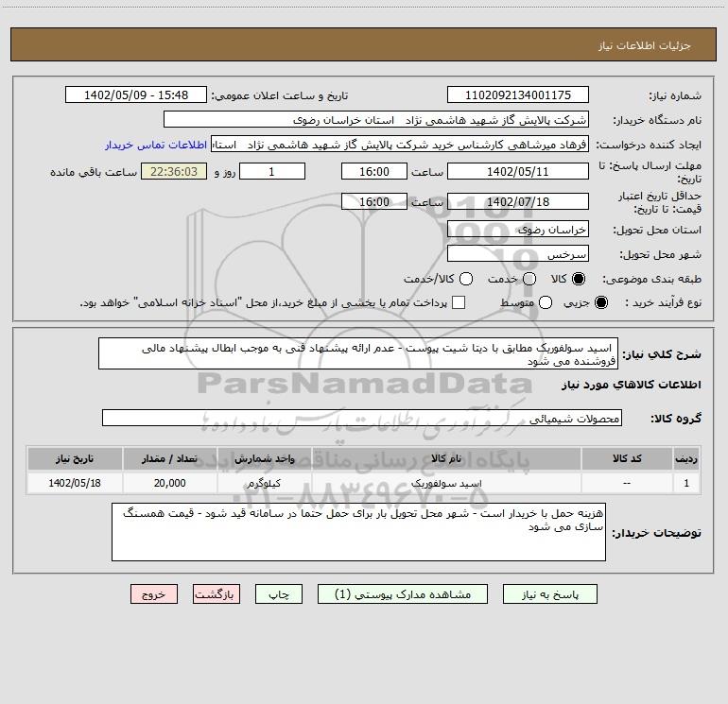
Task: Click the پاسخ به نیاز button
Action: [549, 594]
